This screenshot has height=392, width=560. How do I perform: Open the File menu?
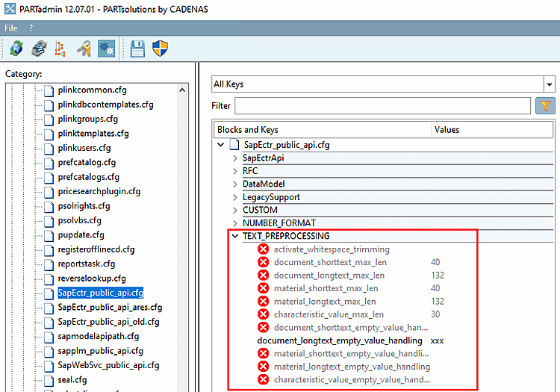pyautogui.click(x=10, y=28)
